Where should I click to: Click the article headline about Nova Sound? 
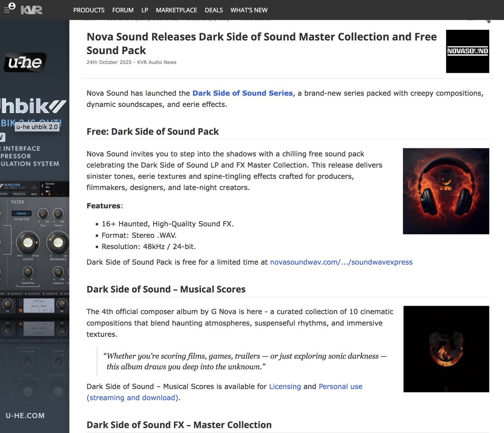pos(262,44)
